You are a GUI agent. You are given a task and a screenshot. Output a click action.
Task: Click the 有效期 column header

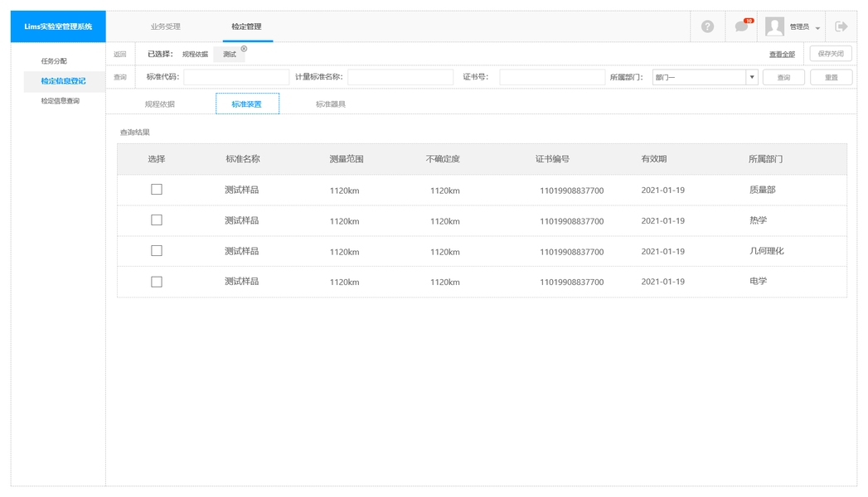click(x=654, y=159)
